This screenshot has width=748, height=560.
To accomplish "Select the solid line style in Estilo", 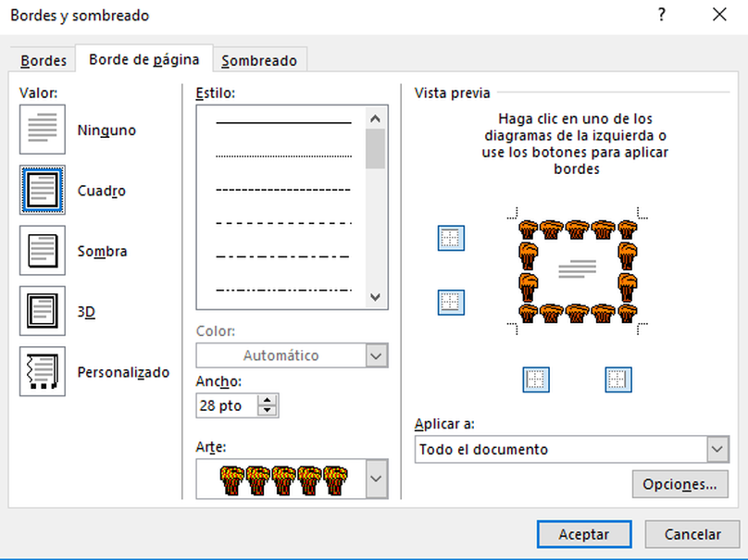I will [x=283, y=122].
